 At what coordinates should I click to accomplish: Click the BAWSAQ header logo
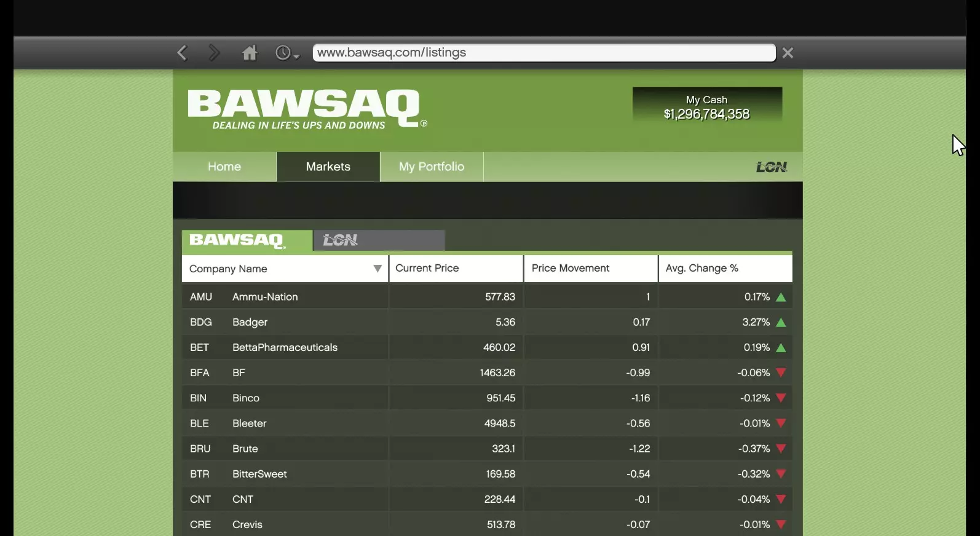coord(306,109)
